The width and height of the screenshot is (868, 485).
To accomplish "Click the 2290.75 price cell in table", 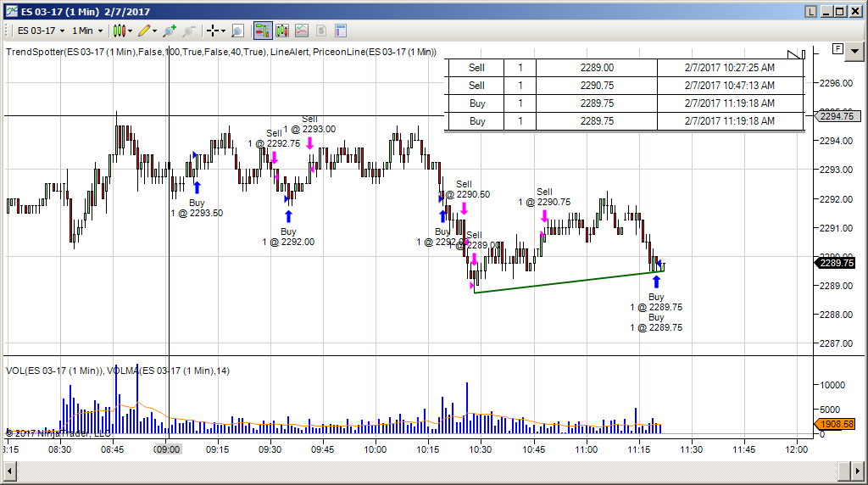I will (597, 86).
